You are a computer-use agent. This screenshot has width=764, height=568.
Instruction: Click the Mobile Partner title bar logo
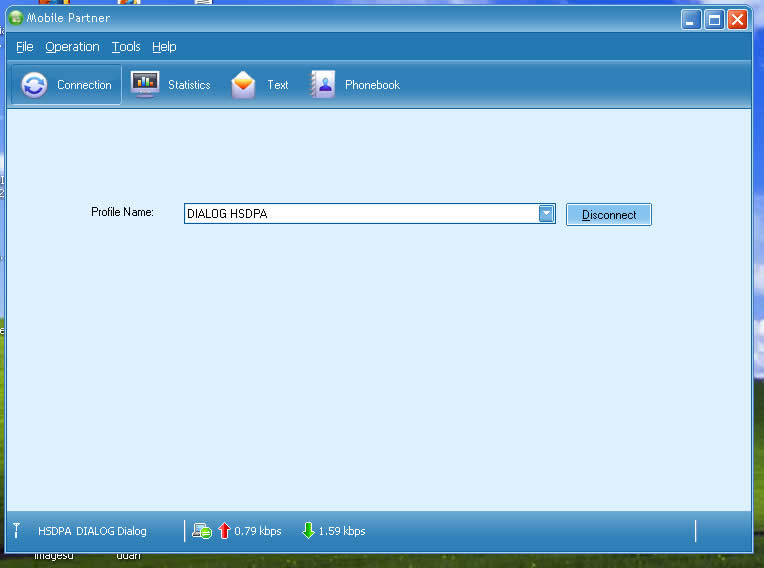[x=16, y=18]
